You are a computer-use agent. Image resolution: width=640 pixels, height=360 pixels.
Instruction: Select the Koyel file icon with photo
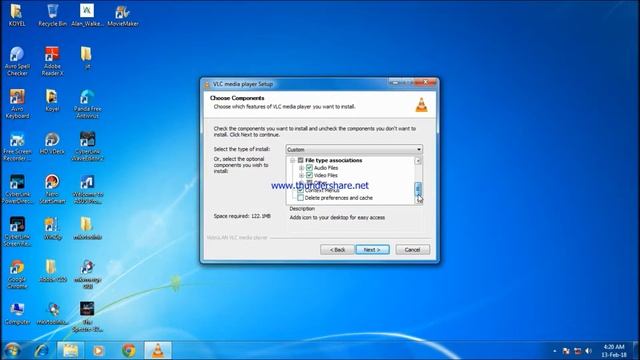click(x=52, y=100)
